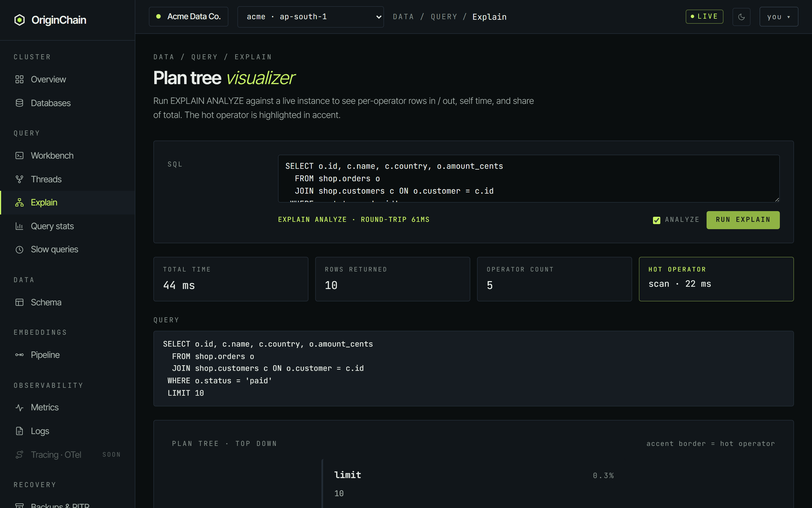
Task: Click the Explain breadcrumb in top bar
Action: 489,17
